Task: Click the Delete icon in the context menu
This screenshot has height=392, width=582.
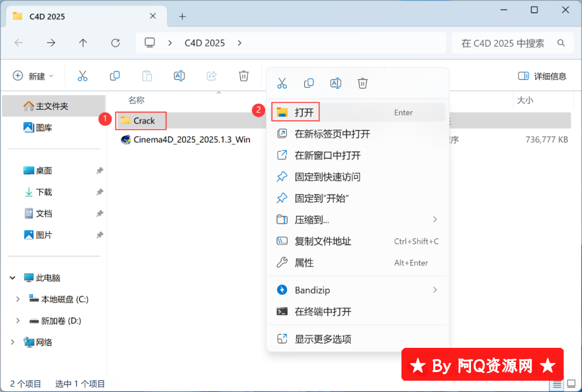Action: (x=363, y=83)
